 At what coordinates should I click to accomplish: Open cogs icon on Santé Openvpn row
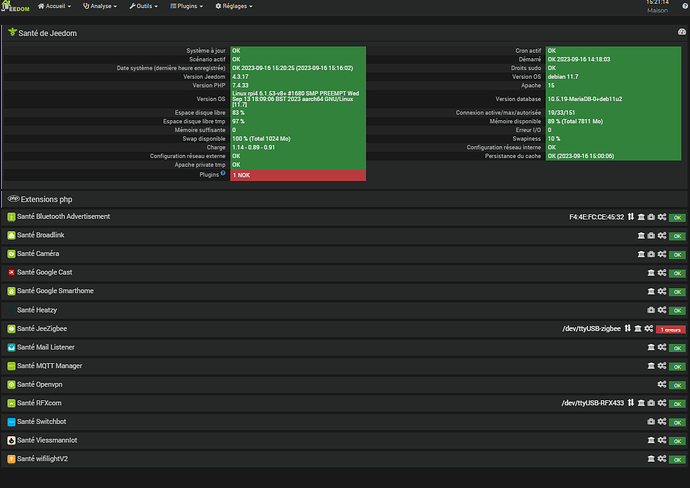pyautogui.click(x=662, y=384)
